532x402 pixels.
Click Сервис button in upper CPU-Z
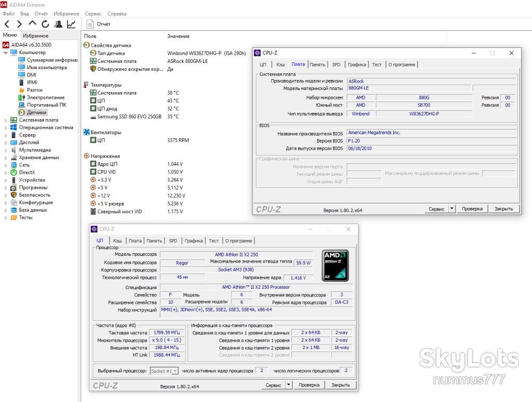coord(436,209)
